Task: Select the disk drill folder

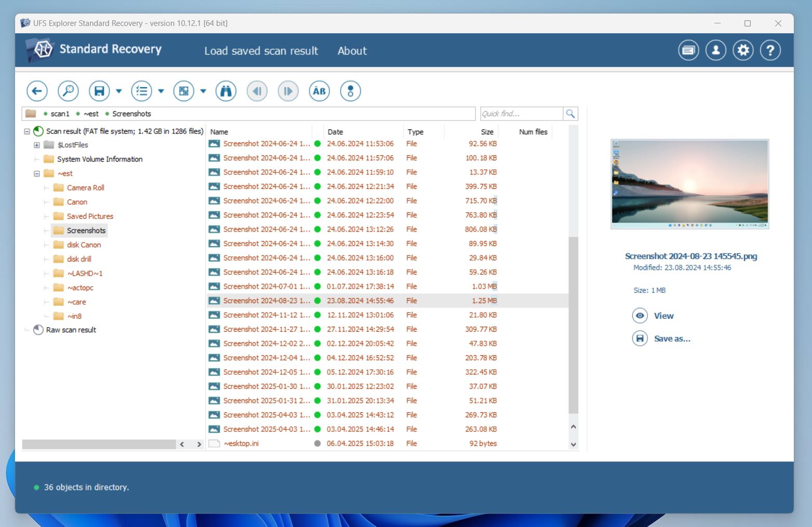Action: tap(79, 259)
